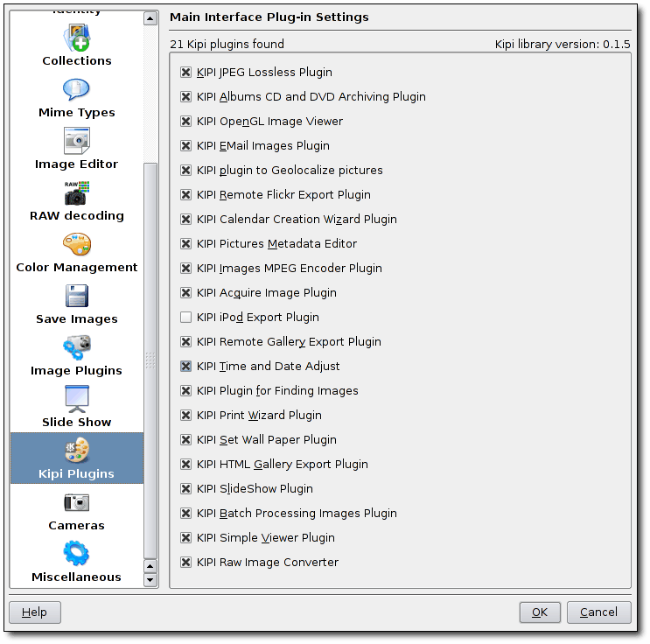Toggle KIPI Raw Image Converter checkbox

pyautogui.click(x=185, y=563)
